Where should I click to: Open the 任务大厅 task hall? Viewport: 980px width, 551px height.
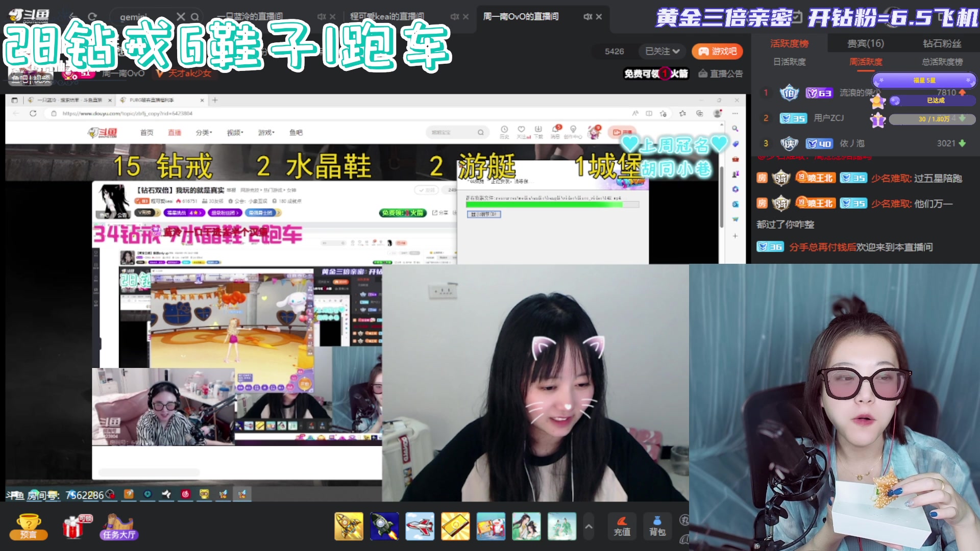(x=118, y=527)
